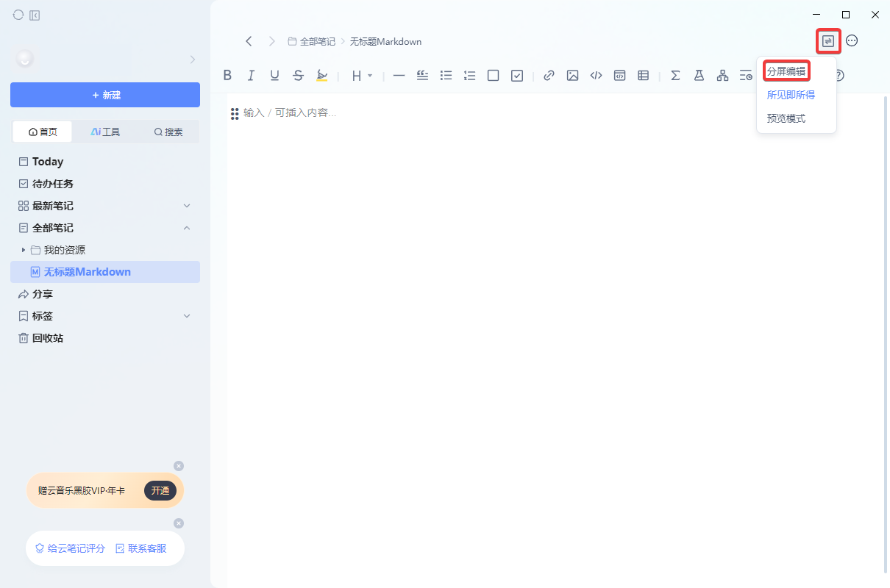
Task: Dismiss the 云音乐黑胶VIP promo banner
Action: pyautogui.click(x=179, y=466)
